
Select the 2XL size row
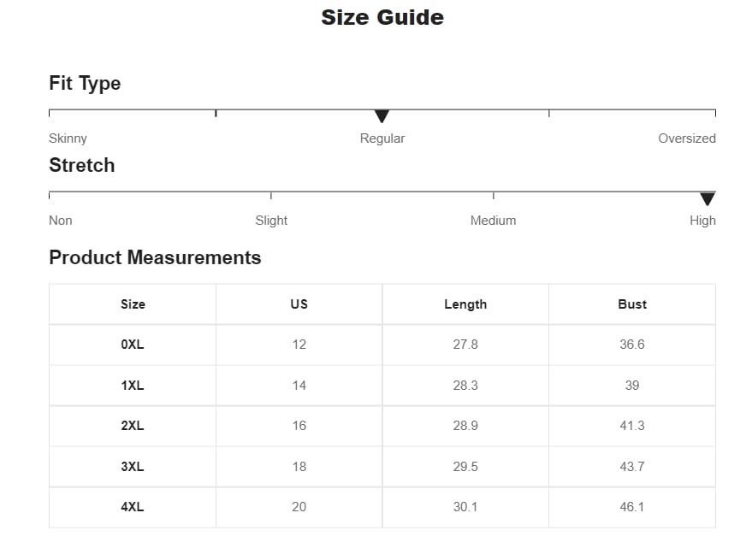pyautogui.click(x=133, y=426)
